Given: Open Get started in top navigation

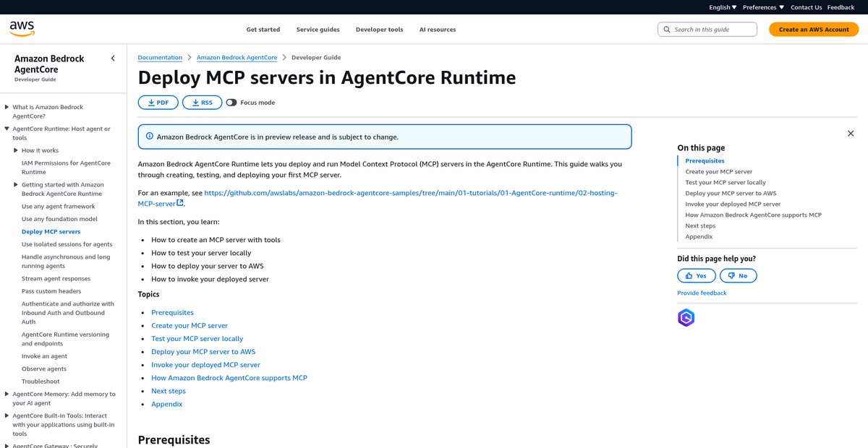Looking at the screenshot, I should click(x=263, y=30).
